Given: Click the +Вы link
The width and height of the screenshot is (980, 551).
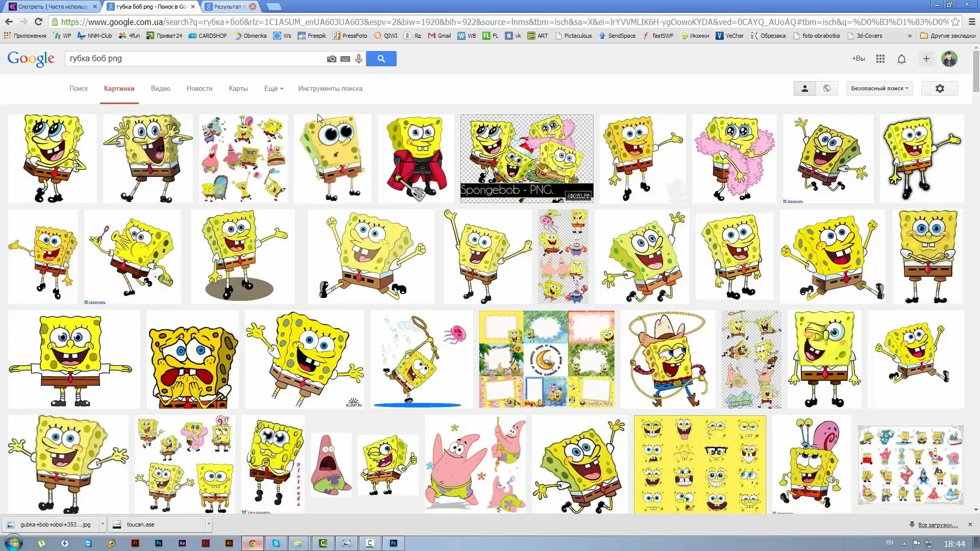Looking at the screenshot, I should pos(859,59).
